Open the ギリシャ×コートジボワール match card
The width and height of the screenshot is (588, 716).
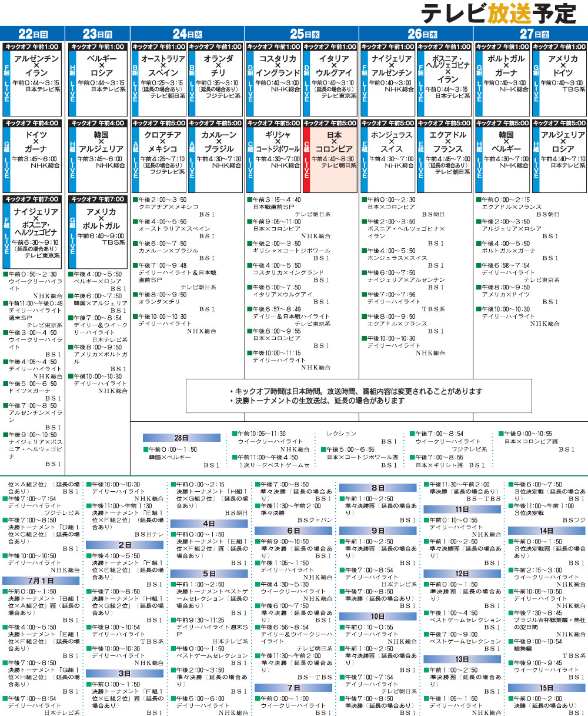click(x=273, y=156)
